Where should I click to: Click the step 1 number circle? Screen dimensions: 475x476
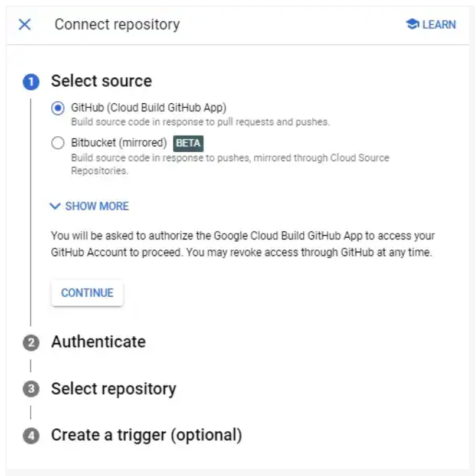point(31,82)
